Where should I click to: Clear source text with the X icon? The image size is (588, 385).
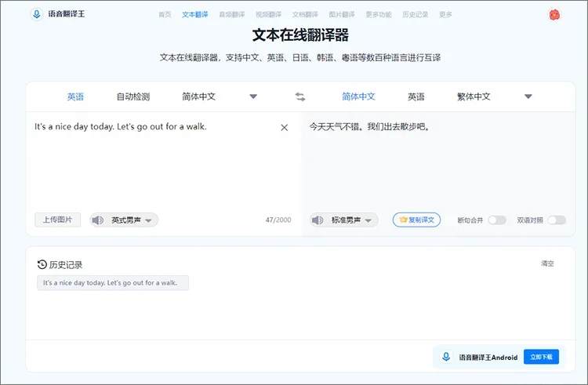(x=285, y=128)
